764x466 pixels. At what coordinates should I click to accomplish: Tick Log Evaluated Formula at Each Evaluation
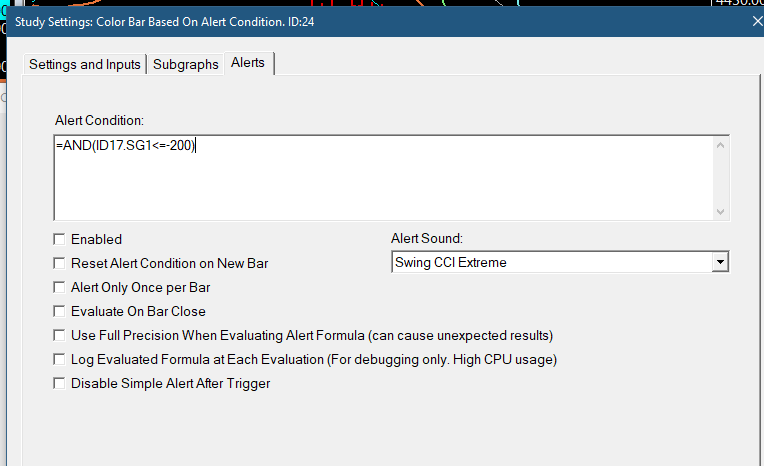point(60,359)
